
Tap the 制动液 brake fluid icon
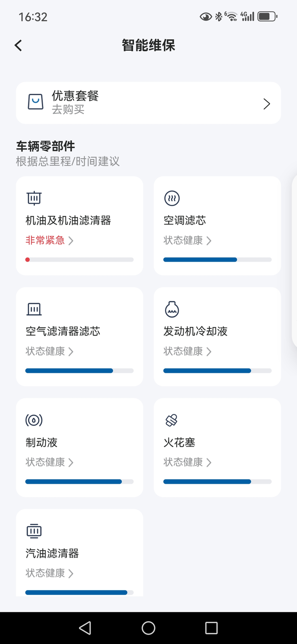[x=34, y=420]
